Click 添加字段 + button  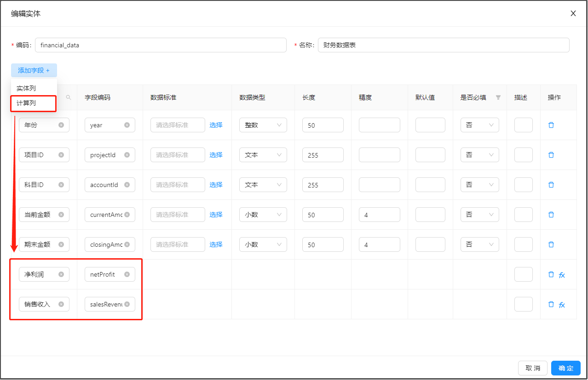34,70
